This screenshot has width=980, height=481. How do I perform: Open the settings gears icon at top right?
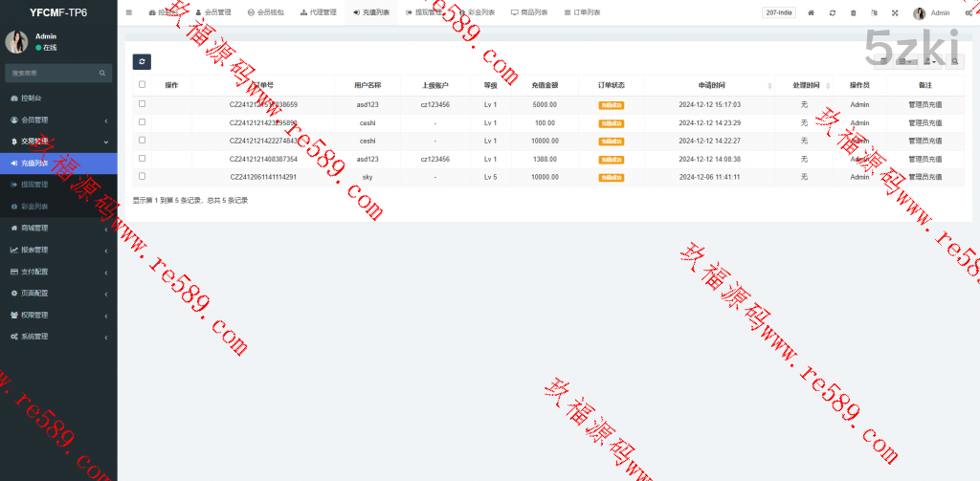tap(969, 13)
